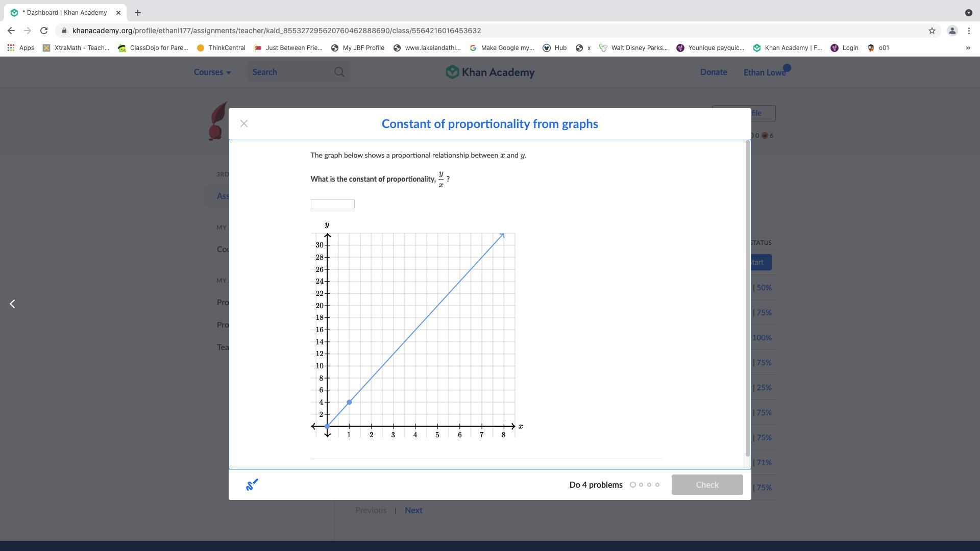Click the point at x equals 1 on graph
Viewport: 980px width, 551px height.
349,403
